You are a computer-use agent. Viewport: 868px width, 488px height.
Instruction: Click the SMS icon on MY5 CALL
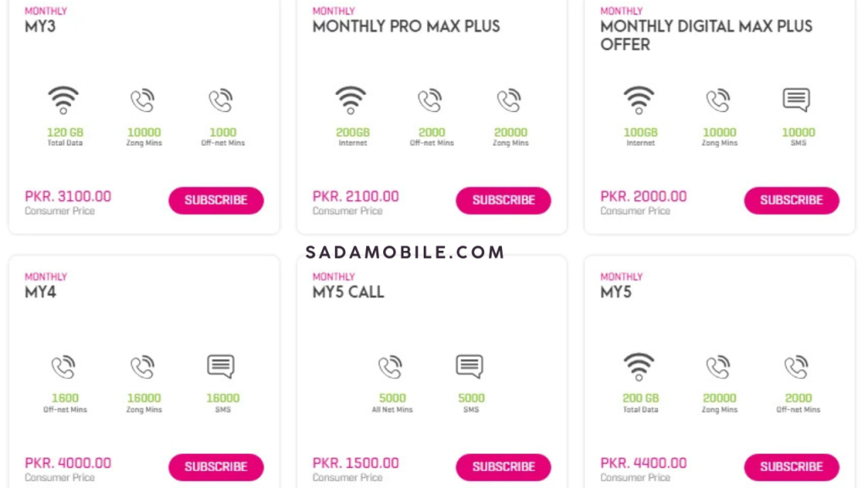[470, 366]
